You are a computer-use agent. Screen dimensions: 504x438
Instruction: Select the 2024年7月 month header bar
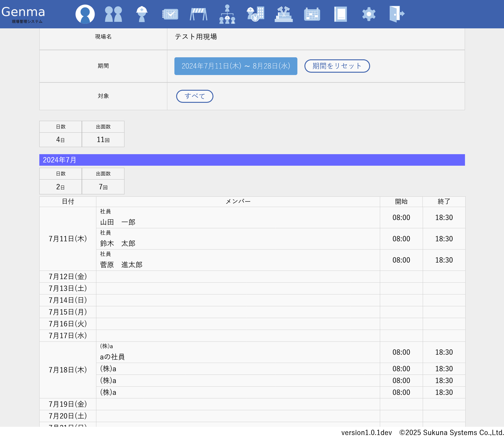click(x=252, y=160)
